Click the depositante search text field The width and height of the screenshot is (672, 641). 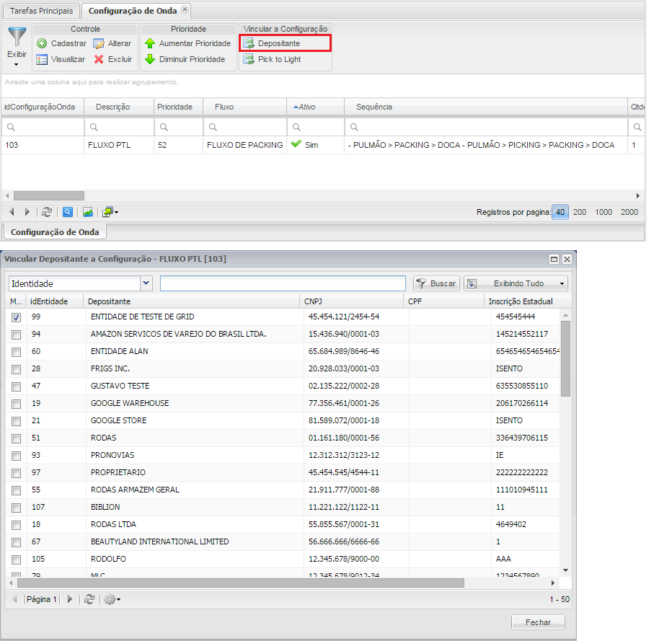[283, 283]
